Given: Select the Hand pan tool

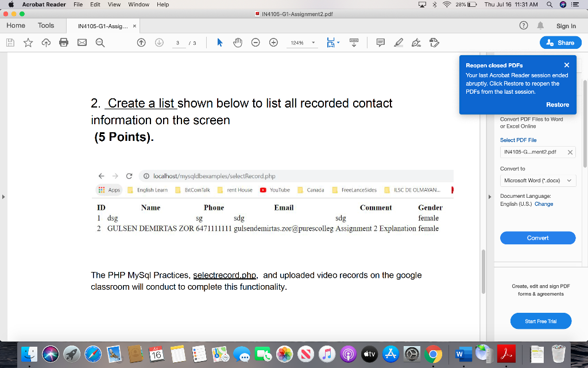Looking at the screenshot, I should (237, 42).
